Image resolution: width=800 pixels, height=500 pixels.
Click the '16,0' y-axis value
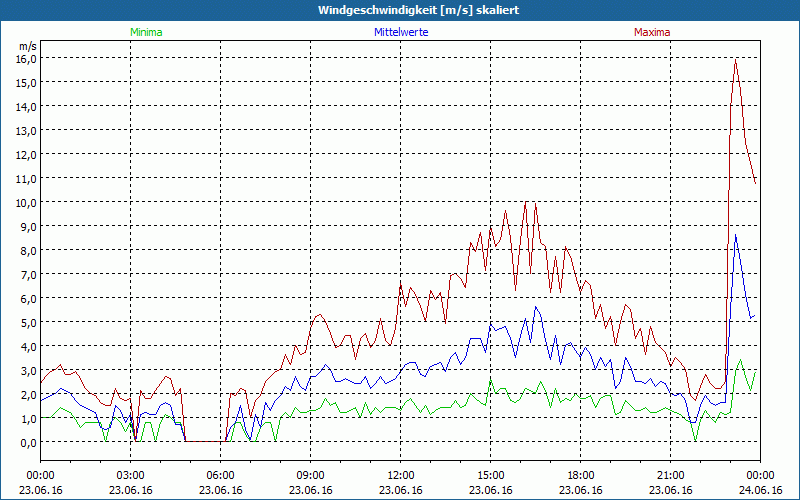click(x=28, y=58)
